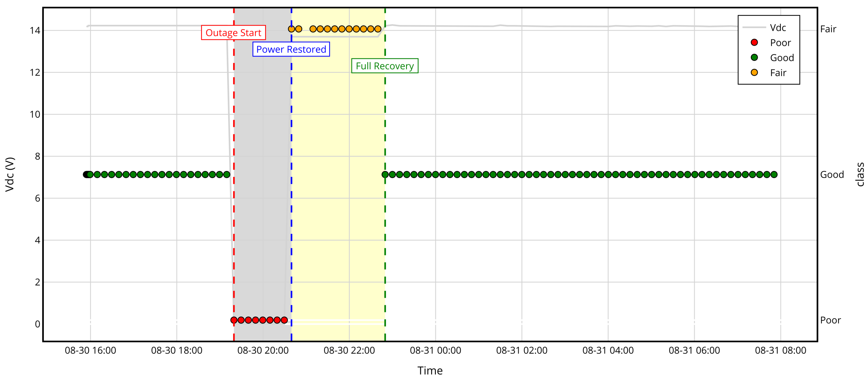Screen dimensions: 868x379
Task: Click the first green point after Full Recovery
Action: 385,174
